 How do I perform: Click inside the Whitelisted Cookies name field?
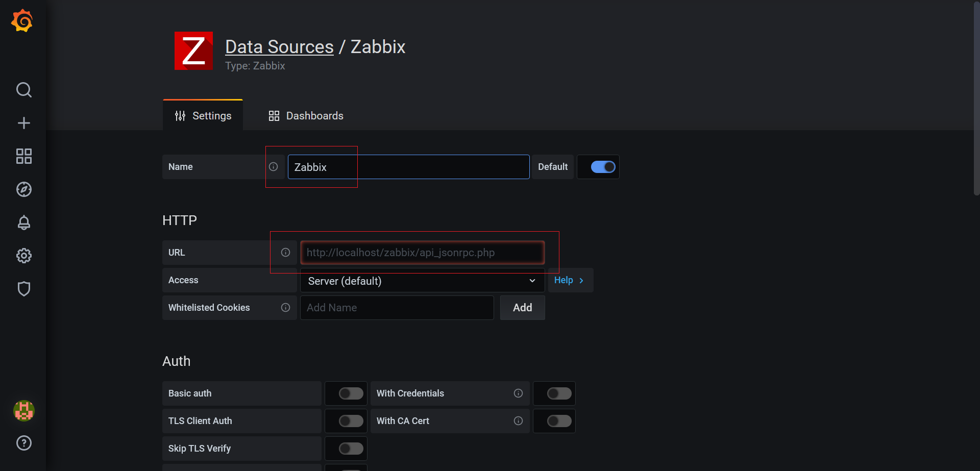pyautogui.click(x=397, y=307)
